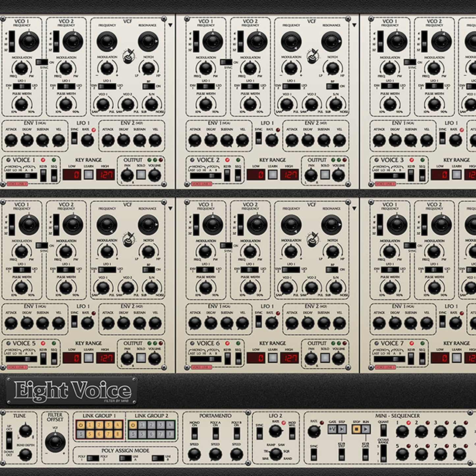Screen dimensions: 476x476
Task: Select voice 7 in Link Group 1
Action: pos(109,434)
